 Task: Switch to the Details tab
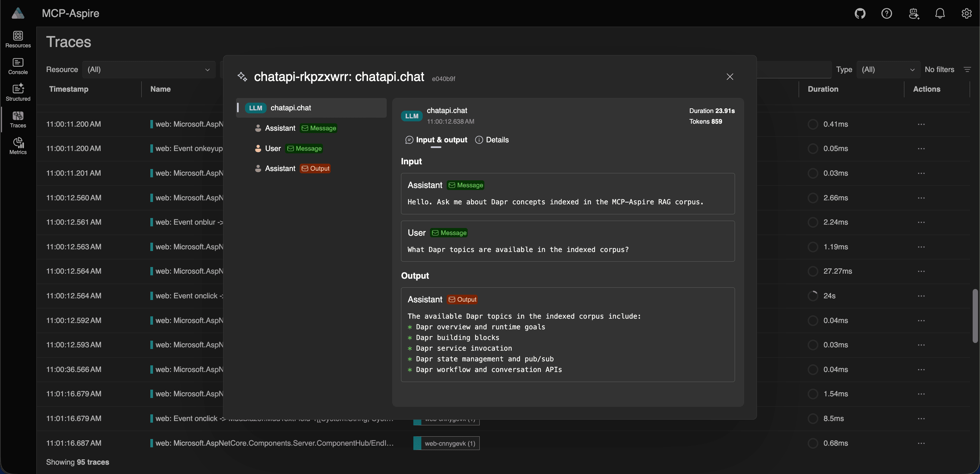(492, 140)
